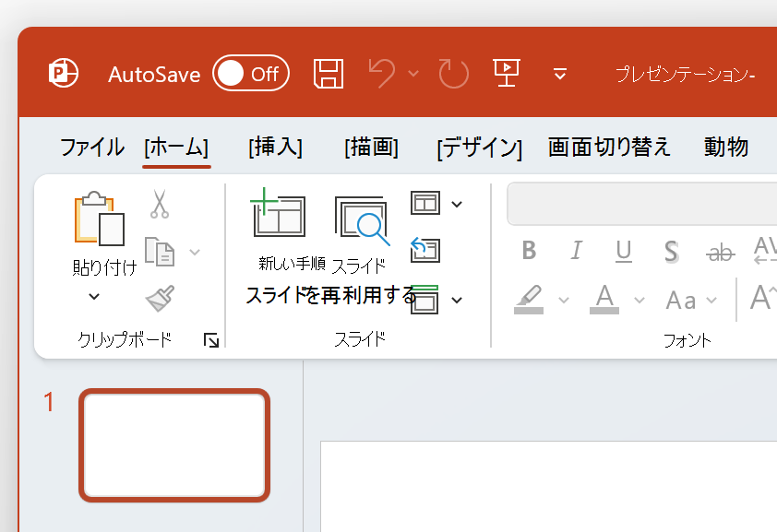Click the PowerPoint app logo icon
Image resolution: width=777 pixels, height=532 pixels.
[64, 73]
